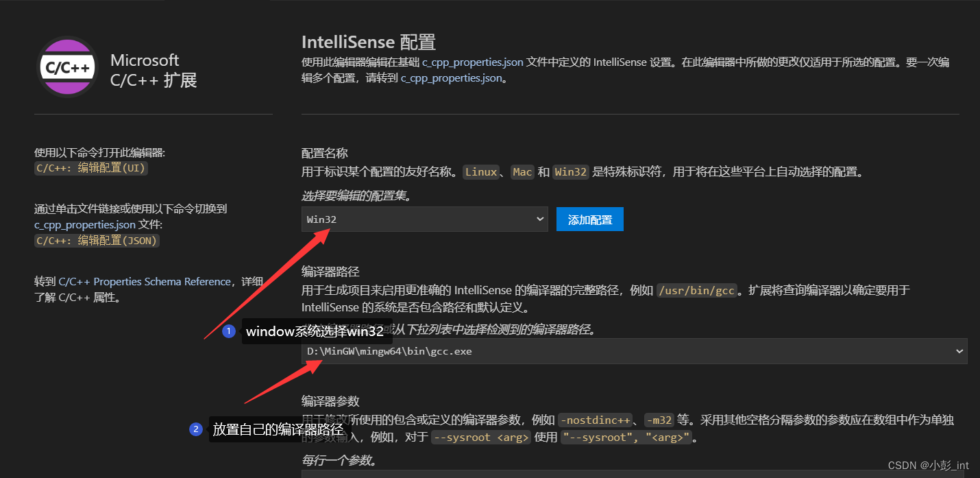980x478 pixels.
Task: Click the 添加配置 button
Action: click(x=589, y=219)
